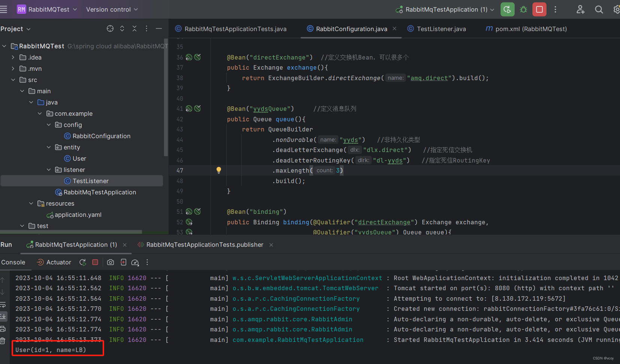This screenshot has height=364, width=620.
Task: Rerun the application with the green button
Action: (x=507, y=9)
